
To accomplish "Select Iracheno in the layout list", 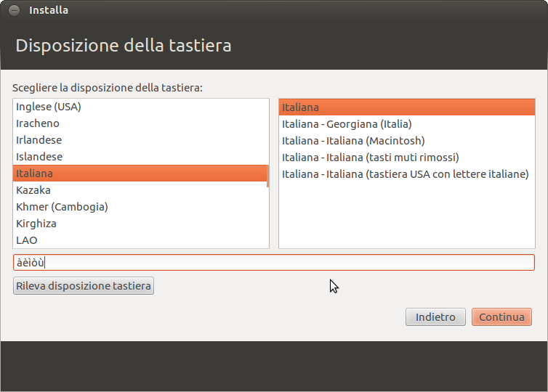I will click(x=38, y=123).
